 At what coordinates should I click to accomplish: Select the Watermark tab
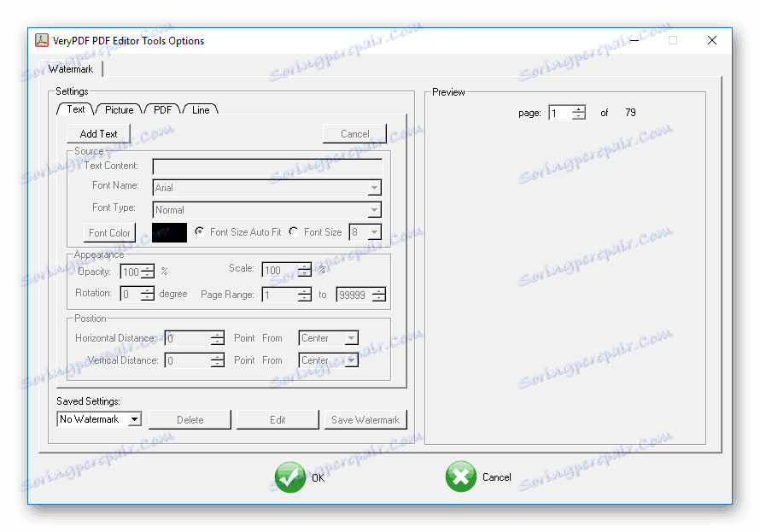click(x=71, y=69)
